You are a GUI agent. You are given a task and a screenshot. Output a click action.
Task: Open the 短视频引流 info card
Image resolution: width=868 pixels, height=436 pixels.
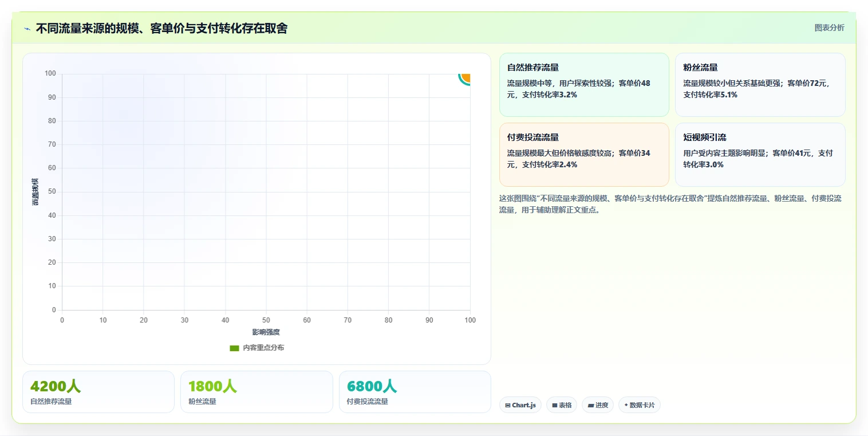pyautogui.click(x=760, y=155)
